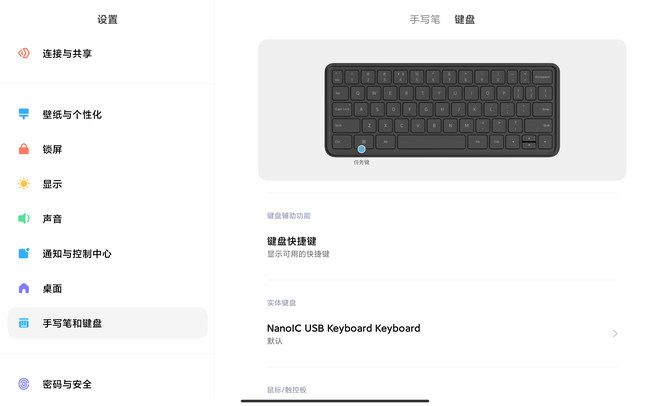
Task: Go to 通知与控制中心 settings
Action: (108, 253)
